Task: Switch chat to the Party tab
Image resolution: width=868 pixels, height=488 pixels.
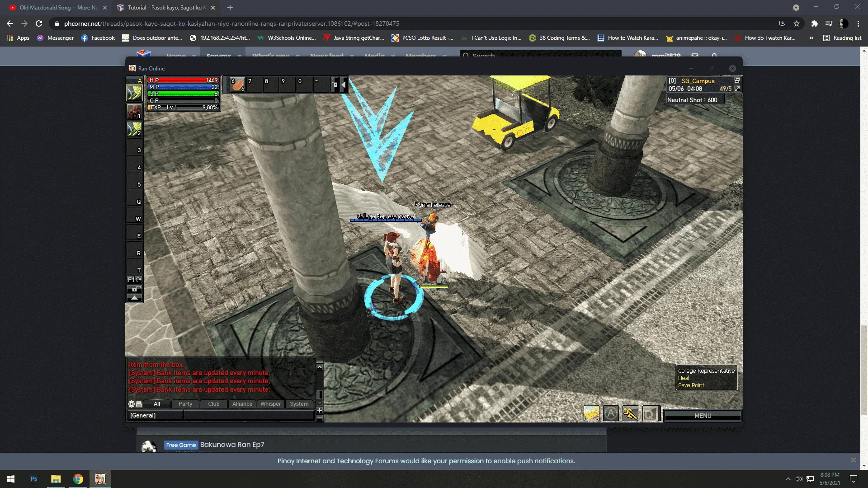Action: tap(185, 404)
